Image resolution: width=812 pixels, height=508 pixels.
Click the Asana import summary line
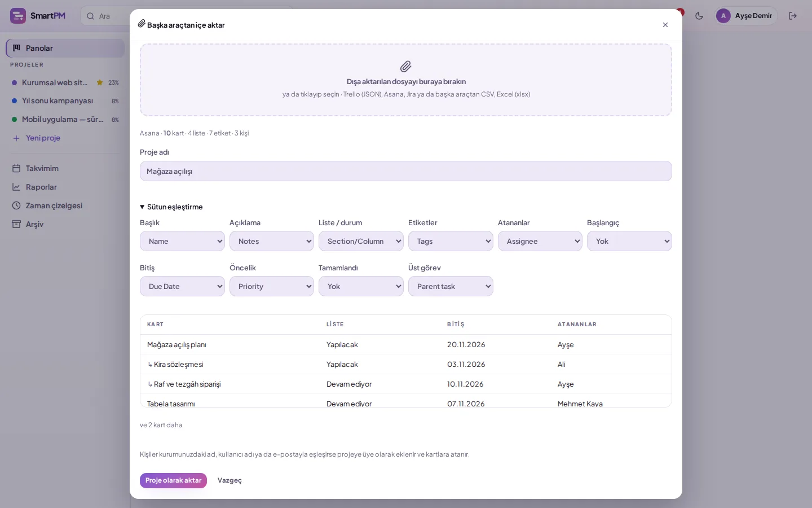(194, 133)
